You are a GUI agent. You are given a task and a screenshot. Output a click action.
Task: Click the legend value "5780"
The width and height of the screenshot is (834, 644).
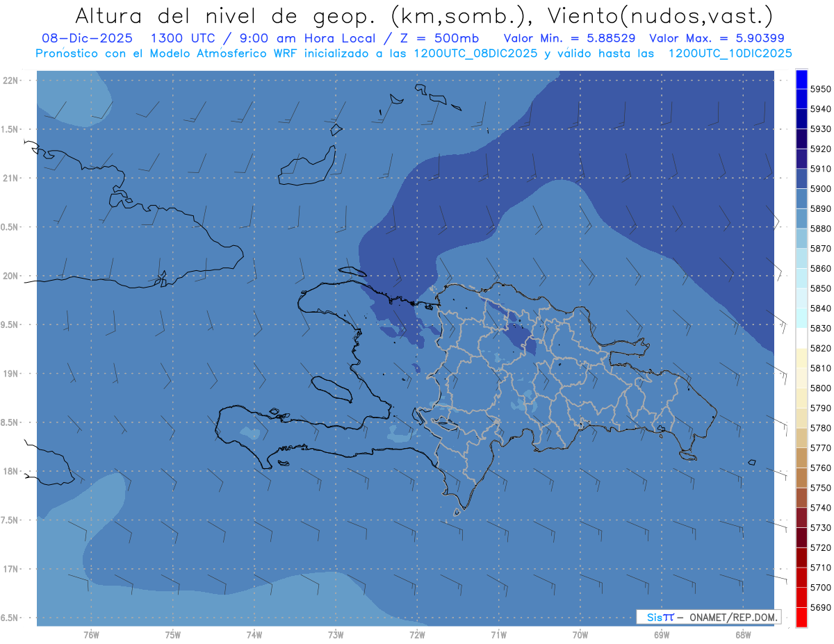click(x=820, y=428)
